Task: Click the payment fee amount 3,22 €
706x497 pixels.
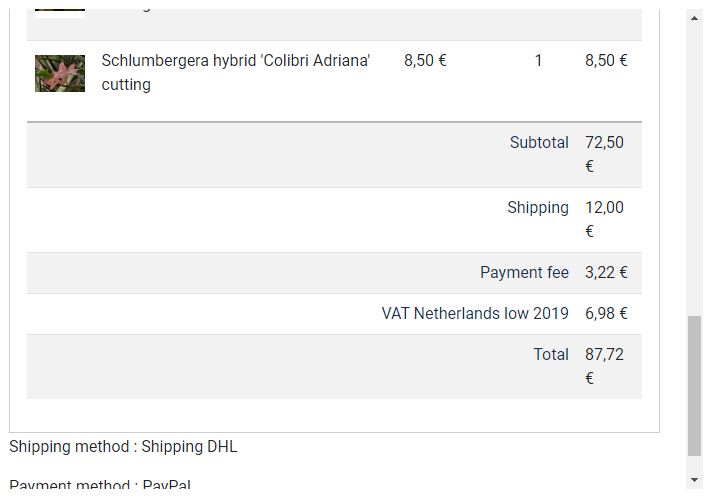Action: tap(606, 273)
